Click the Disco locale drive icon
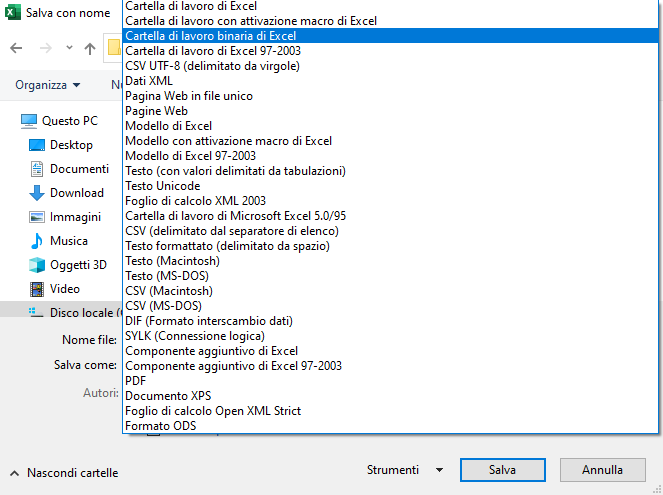The image size is (663, 495). [x=36, y=313]
